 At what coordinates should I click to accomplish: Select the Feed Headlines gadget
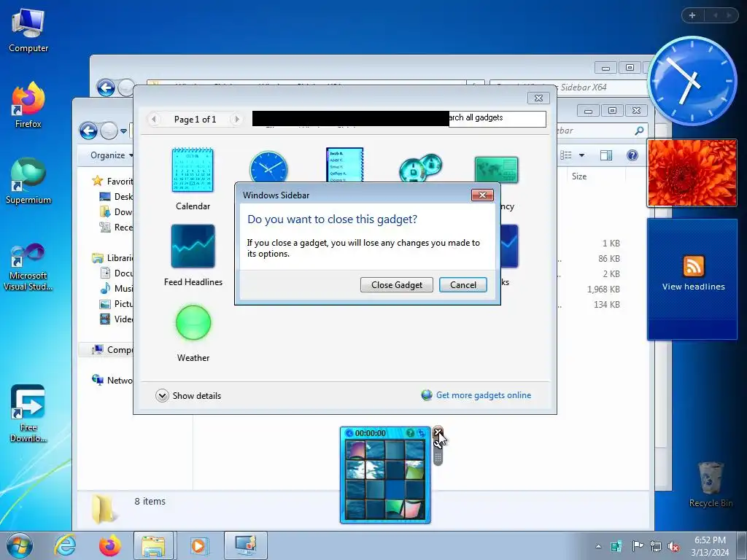[x=193, y=255]
